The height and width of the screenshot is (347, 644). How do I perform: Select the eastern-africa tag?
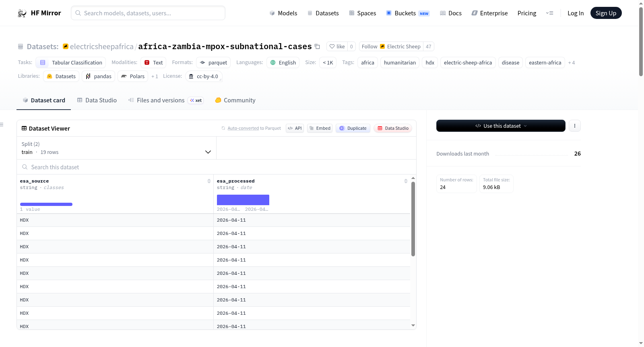point(545,62)
